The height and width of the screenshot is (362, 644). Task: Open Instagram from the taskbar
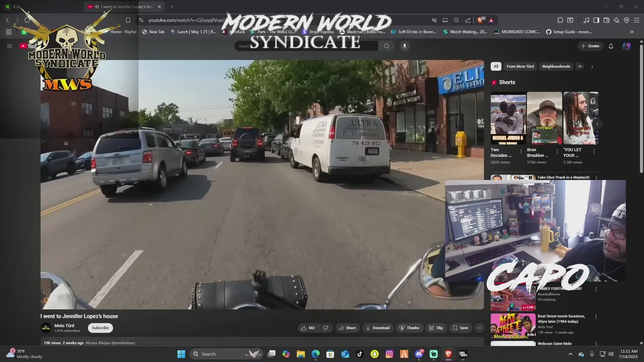[x=389, y=354]
